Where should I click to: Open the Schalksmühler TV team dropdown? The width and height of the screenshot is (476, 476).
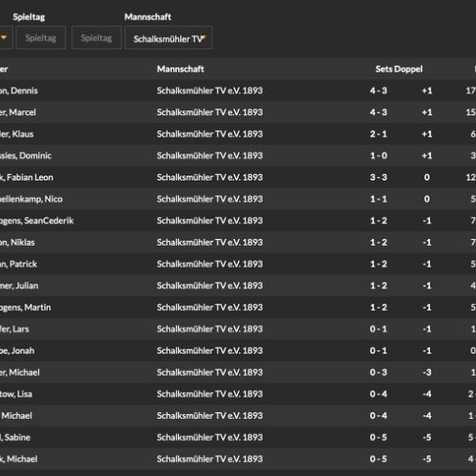[169, 38]
